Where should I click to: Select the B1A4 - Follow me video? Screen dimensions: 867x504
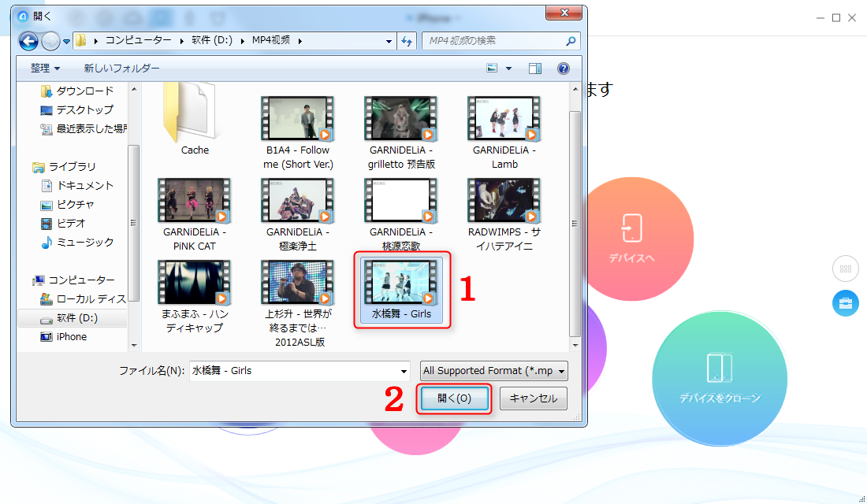click(x=298, y=132)
